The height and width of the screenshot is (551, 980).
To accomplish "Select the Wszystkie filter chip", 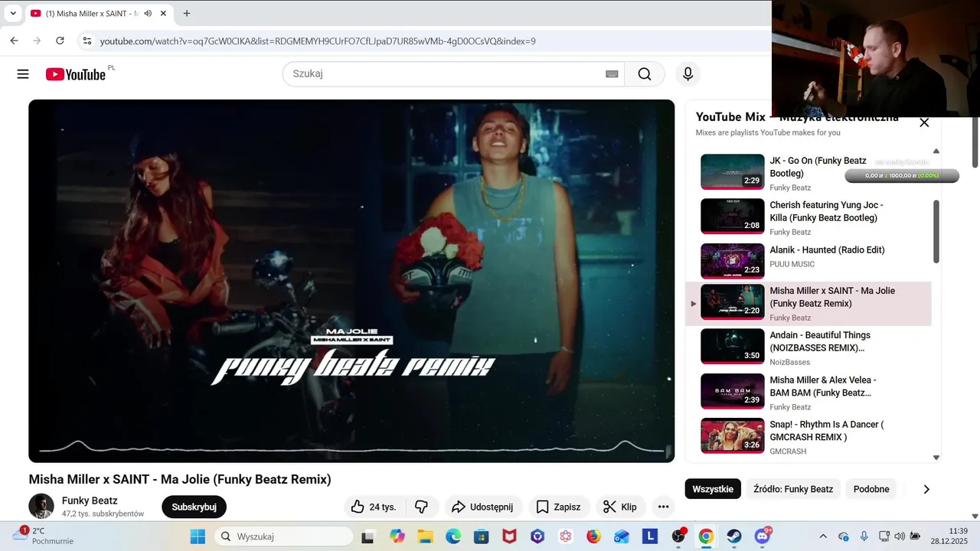I will click(x=713, y=489).
